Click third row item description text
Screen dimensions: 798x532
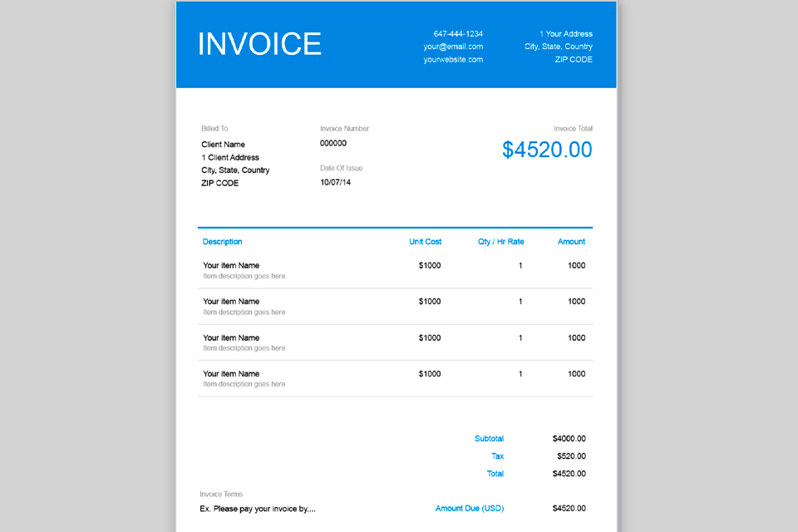coord(244,348)
